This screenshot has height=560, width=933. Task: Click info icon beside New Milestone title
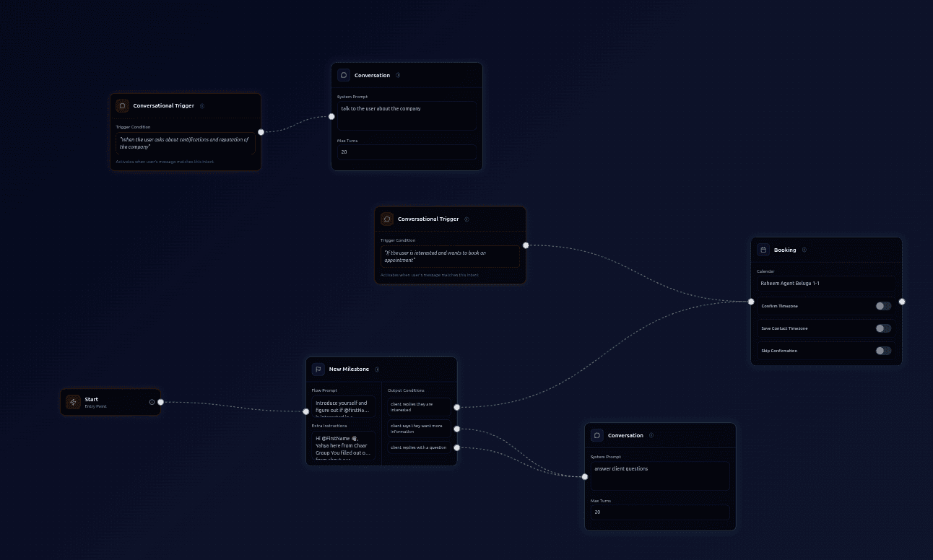tap(377, 369)
